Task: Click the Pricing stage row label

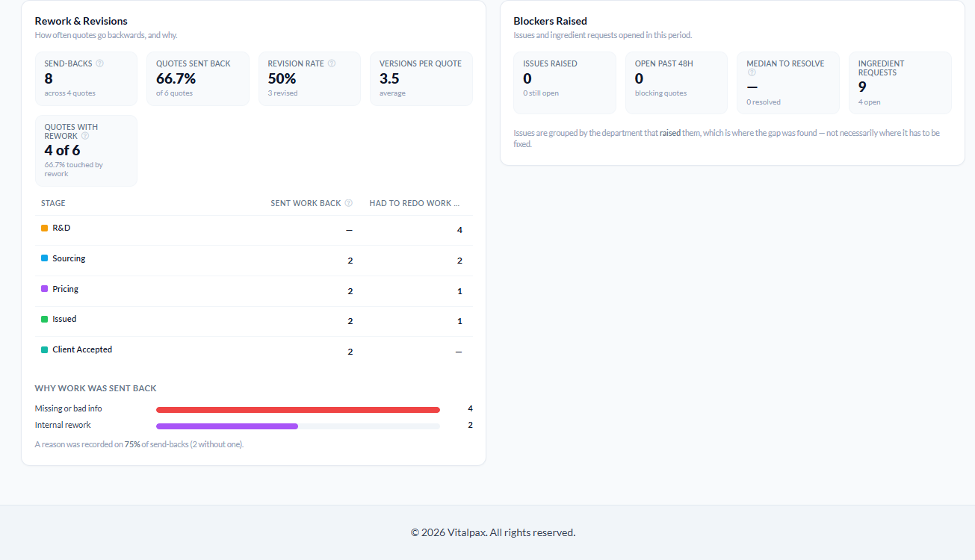Action: 66,289
